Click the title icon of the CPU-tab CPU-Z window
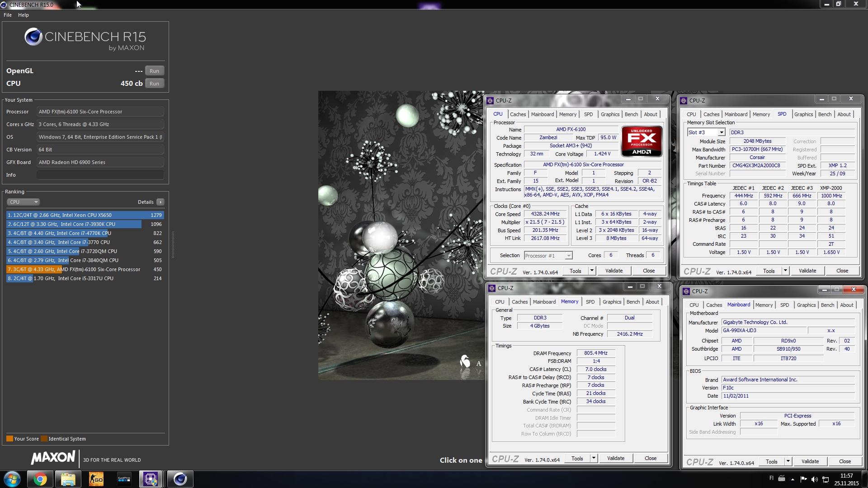Screen dimensions: 868x488 [490, 101]
